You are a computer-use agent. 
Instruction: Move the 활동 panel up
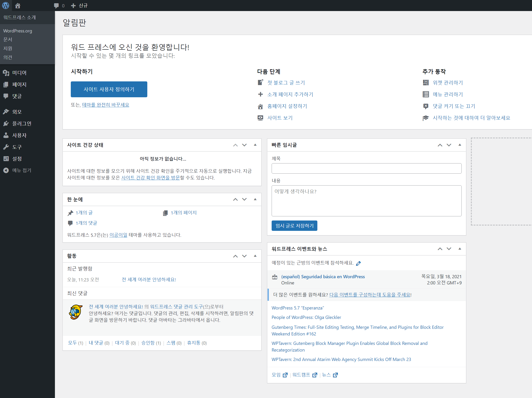coord(235,256)
